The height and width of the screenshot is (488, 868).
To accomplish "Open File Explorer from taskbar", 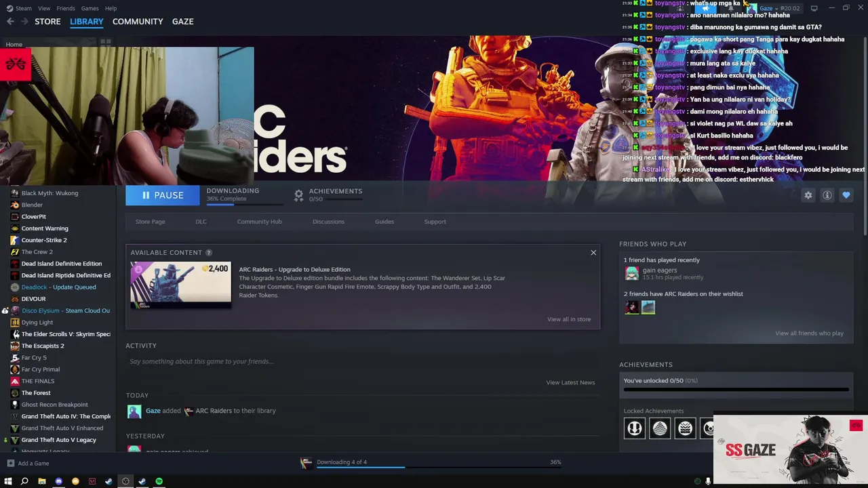I will click(41, 481).
